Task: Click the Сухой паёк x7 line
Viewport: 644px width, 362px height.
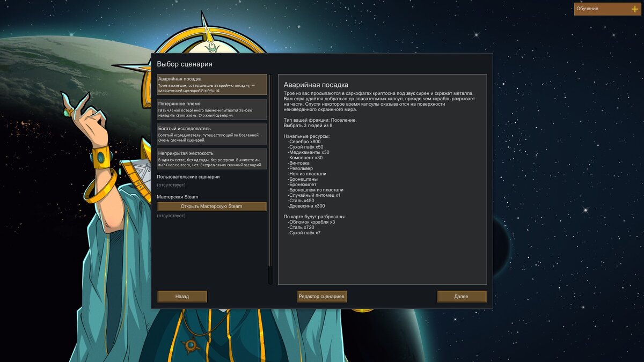Action: click(x=304, y=233)
